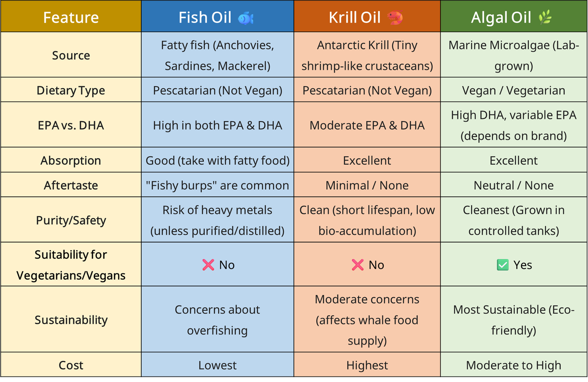Click the blue fish emoji icon
The height and width of the screenshot is (382, 588).
(245, 18)
